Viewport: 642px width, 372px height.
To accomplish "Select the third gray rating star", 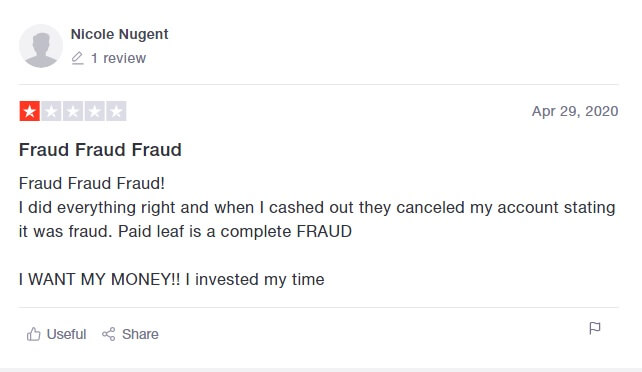I will (73, 111).
